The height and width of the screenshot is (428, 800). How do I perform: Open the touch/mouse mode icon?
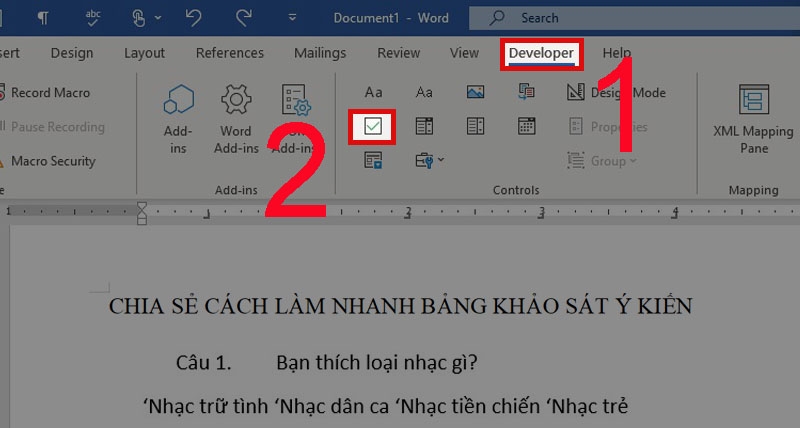pyautogui.click(x=139, y=18)
